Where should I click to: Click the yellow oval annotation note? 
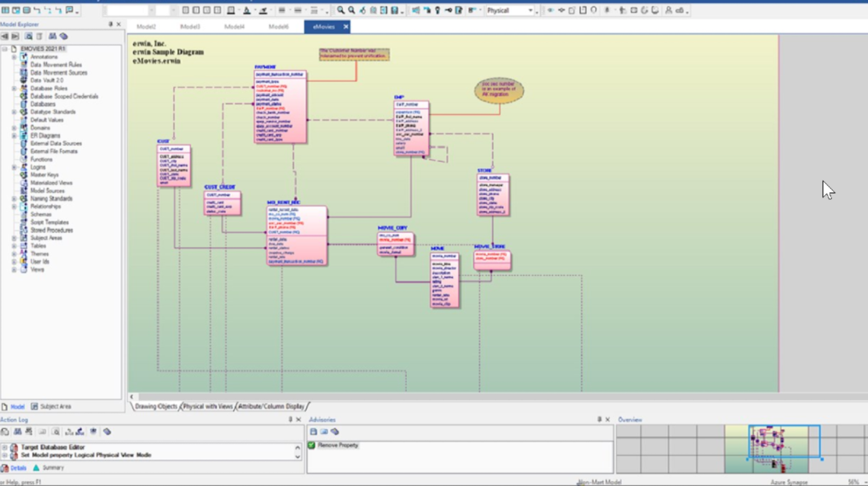pyautogui.click(x=499, y=90)
